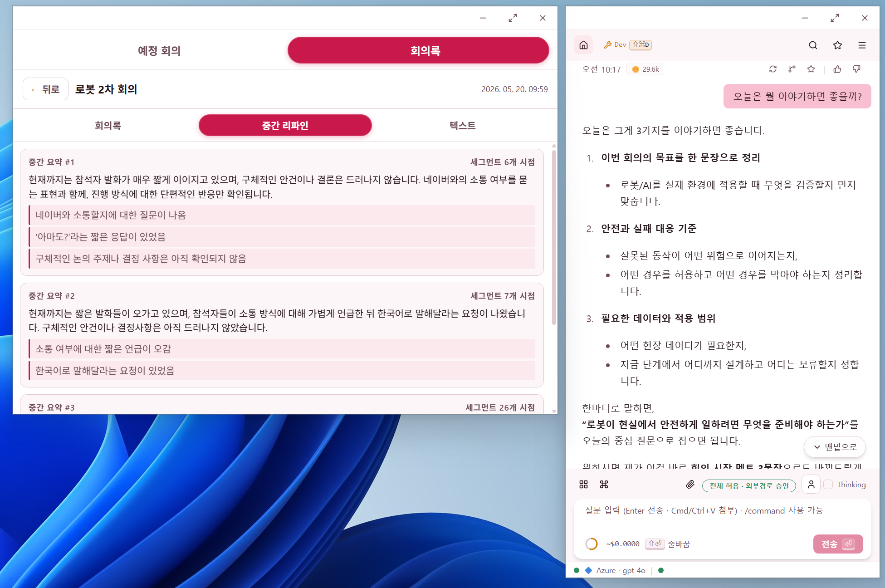Image resolution: width=885 pixels, height=588 pixels.
Task: Switch to the 텍스트 sub-tab
Action: 463,125
